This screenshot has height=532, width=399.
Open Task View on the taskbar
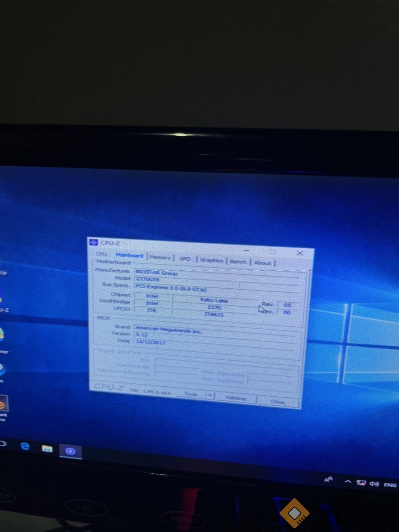pos(3,443)
